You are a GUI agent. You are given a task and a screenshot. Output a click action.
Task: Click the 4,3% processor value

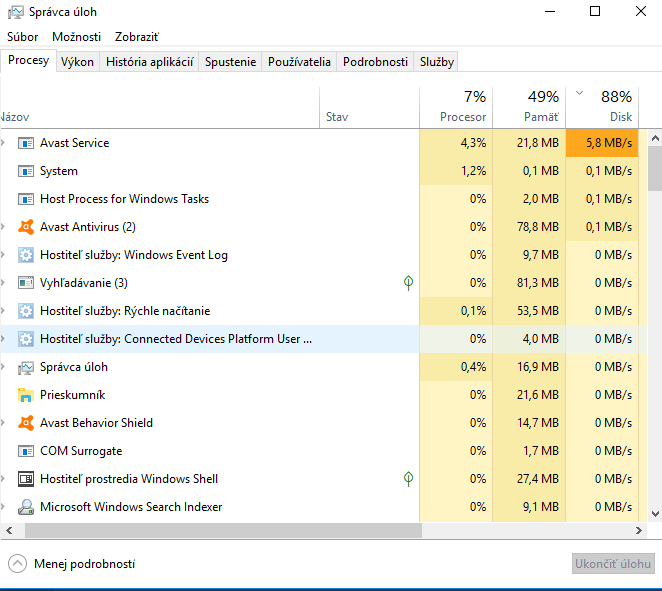pyautogui.click(x=473, y=143)
